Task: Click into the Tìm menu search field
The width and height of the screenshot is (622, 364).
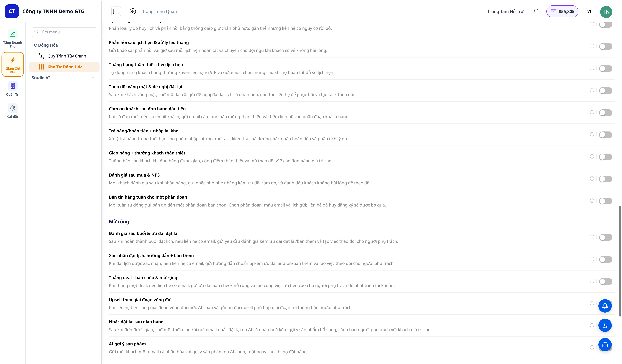Action: pyautogui.click(x=64, y=32)
